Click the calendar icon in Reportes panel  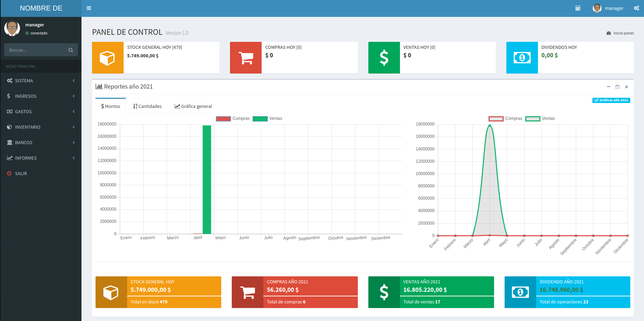coord(617,87)
